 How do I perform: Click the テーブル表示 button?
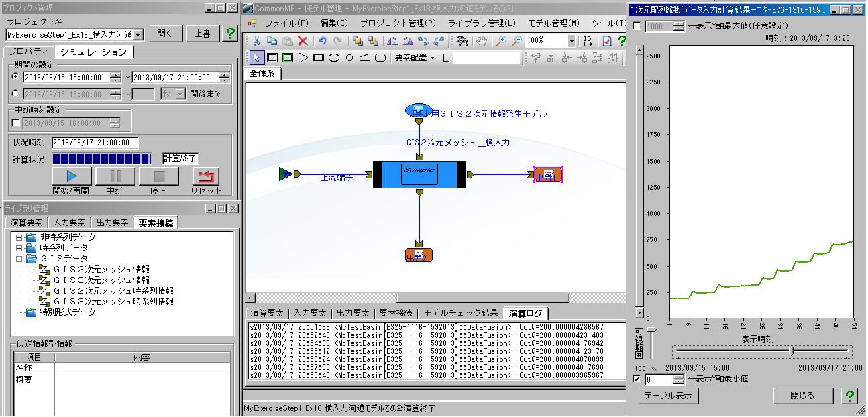667,396
